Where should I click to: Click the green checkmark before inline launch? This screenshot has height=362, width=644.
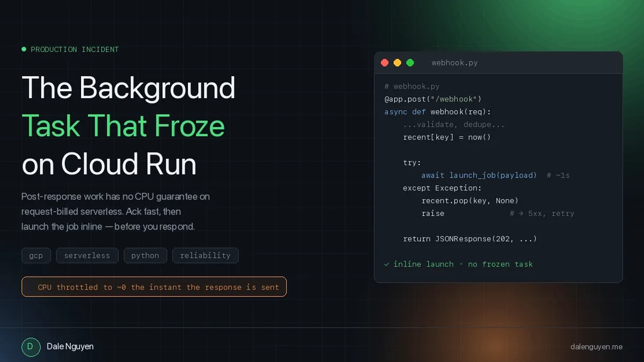(386, 264)
